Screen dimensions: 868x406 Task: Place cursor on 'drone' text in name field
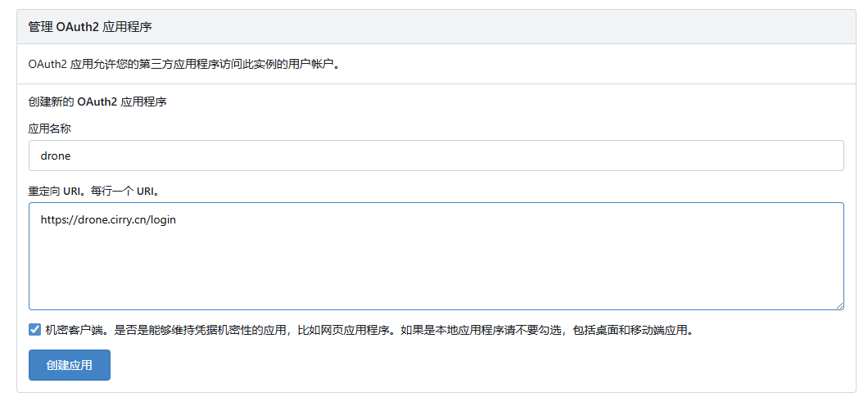(57, 156)
